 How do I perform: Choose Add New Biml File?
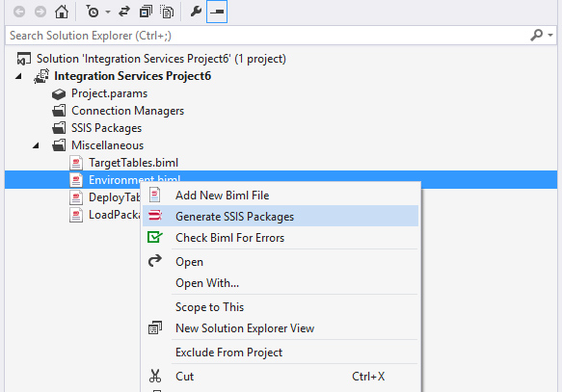281,196
